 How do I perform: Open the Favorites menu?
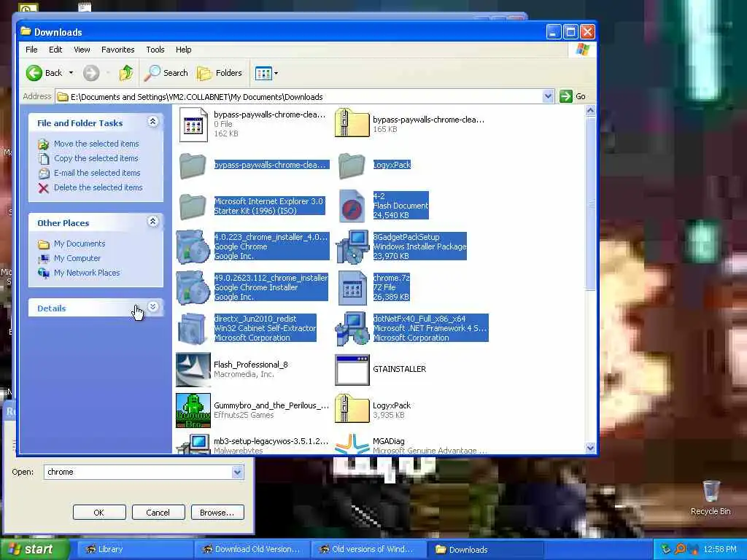[117, 50]
